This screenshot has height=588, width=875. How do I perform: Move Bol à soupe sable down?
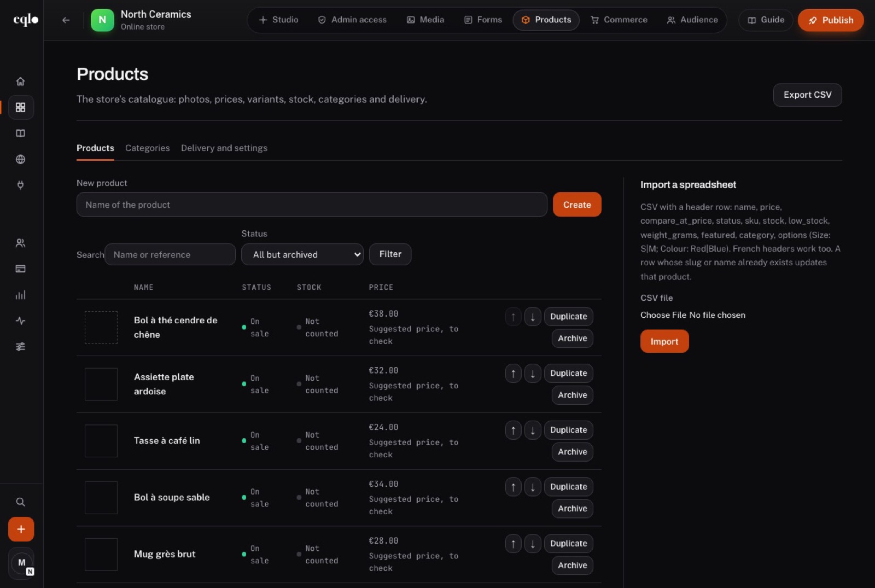pos(533,487)
